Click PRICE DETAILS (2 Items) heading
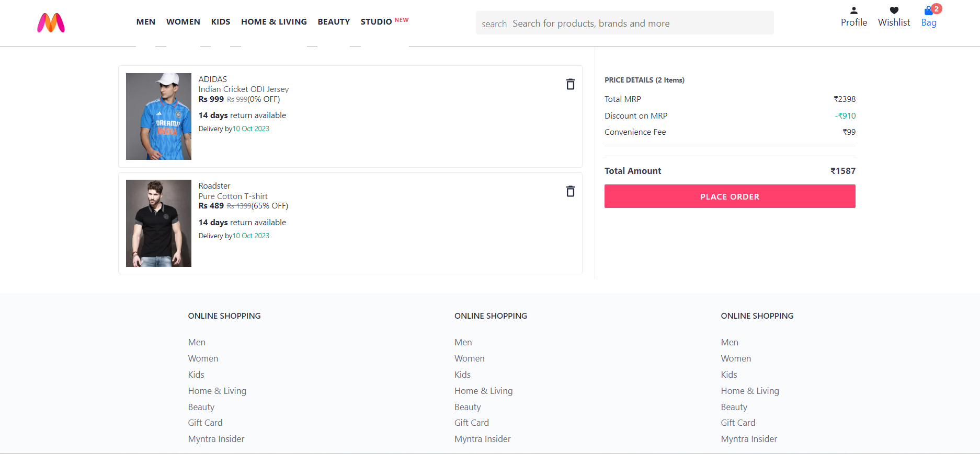Image resolution: width=980 pixels, height=454 pixels. pos(644,80)
